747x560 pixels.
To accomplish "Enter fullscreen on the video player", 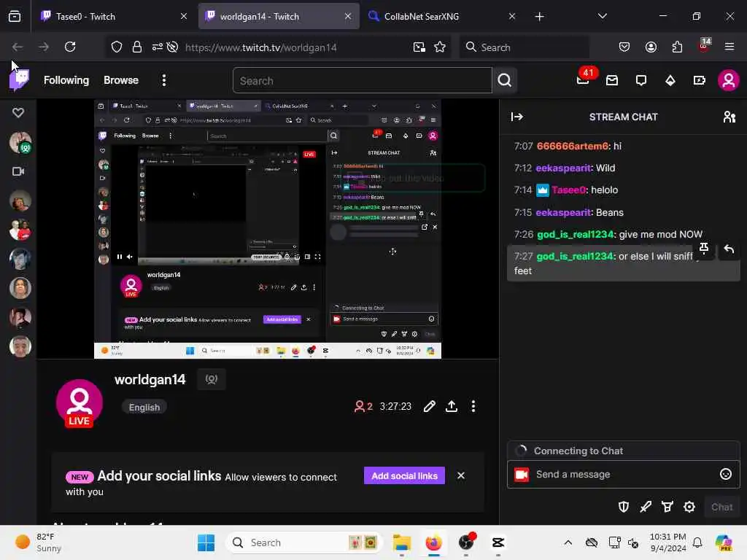I will pos(318,257).
